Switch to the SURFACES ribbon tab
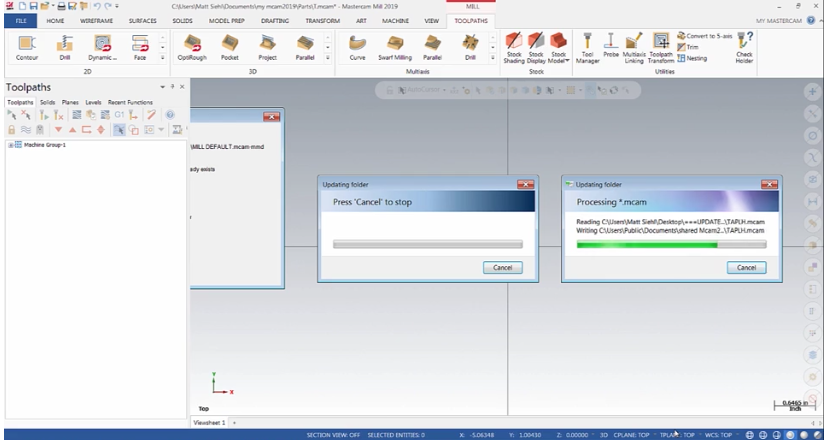Screen dimensions: 824x440 (x=142, y=21)
